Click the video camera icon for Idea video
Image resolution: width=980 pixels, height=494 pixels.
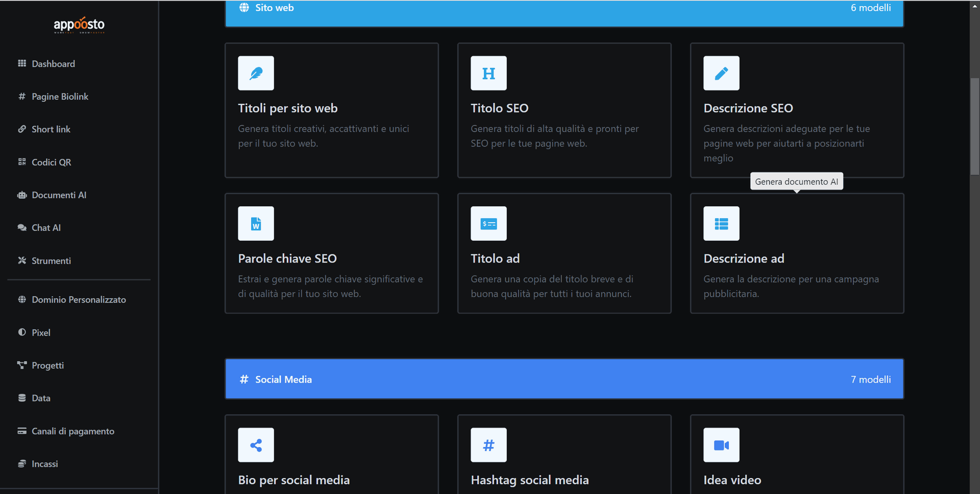(x=721, y=445)
